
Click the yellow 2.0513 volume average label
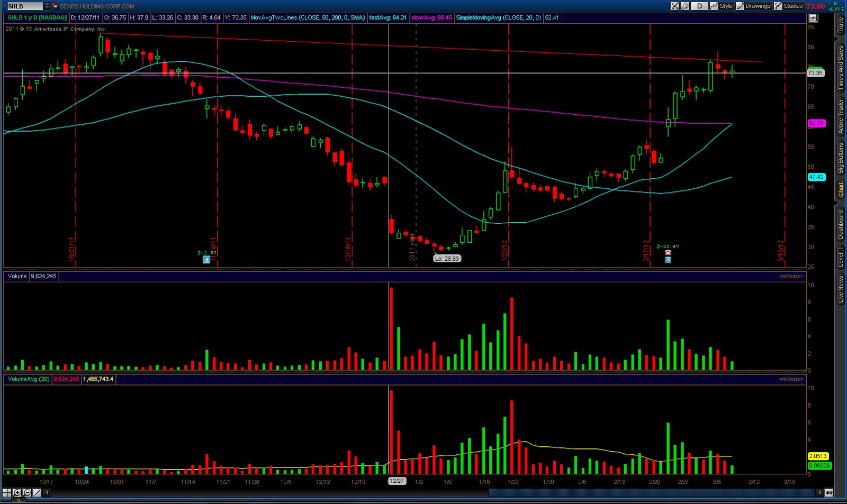818,456
